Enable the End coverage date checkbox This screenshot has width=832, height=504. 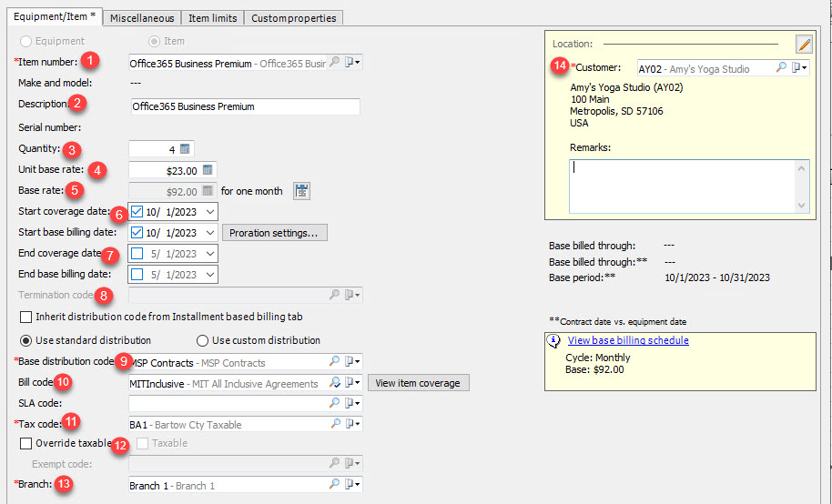137,253
